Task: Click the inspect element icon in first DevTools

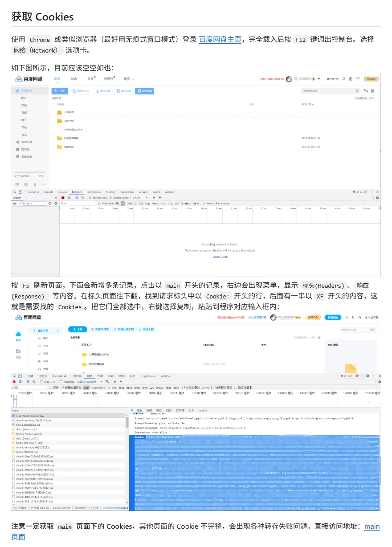Action: tap(15, 192)
